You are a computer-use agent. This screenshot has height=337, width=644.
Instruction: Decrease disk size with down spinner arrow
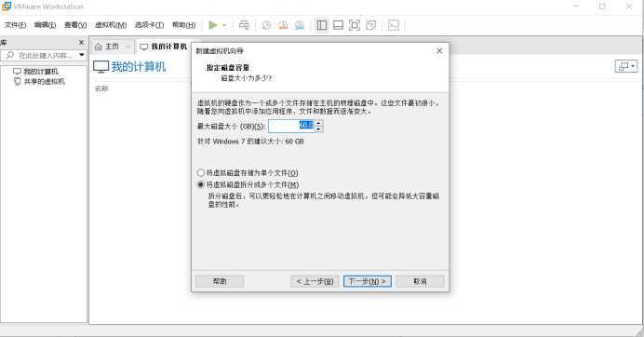[x=318, y=129]
